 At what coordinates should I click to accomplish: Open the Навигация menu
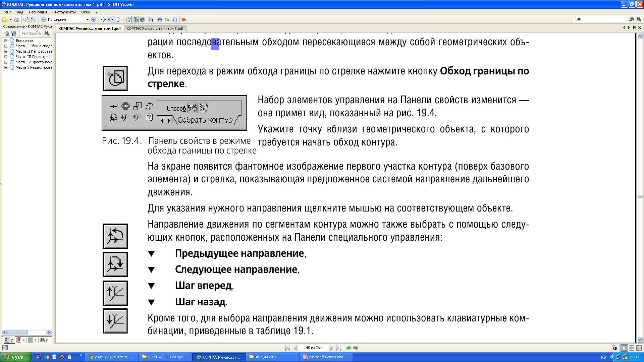pos(38,12)
